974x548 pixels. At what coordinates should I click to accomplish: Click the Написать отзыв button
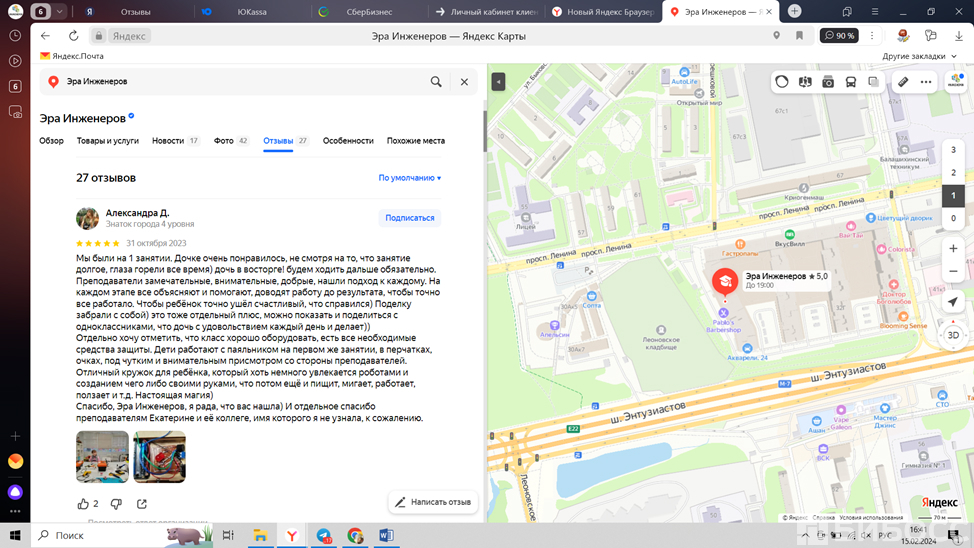[433, 502]
